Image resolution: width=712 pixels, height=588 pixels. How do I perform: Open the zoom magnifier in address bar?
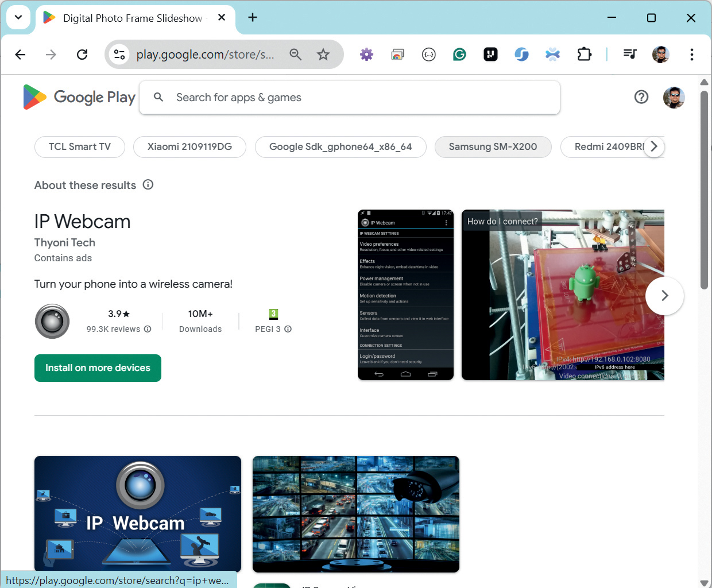296,55
